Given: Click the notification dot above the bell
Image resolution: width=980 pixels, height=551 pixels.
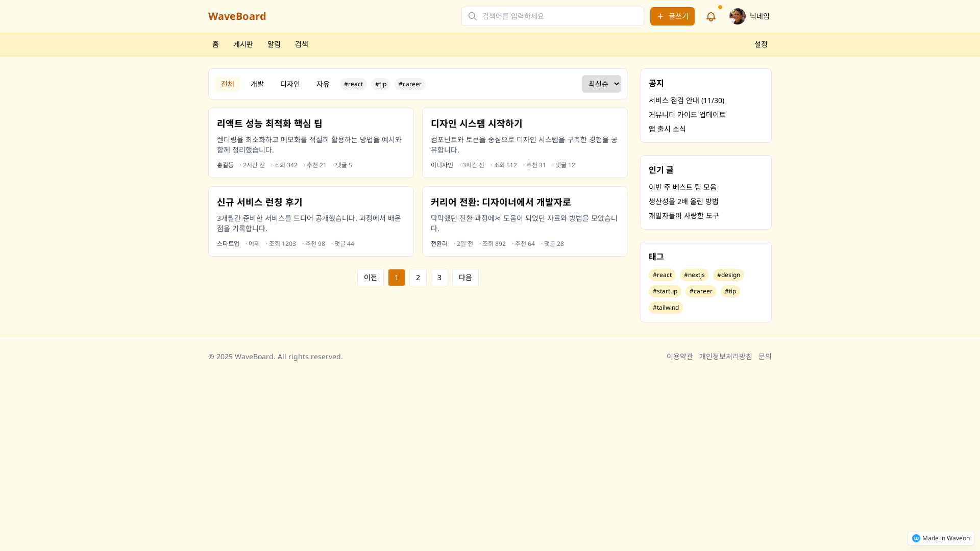Looking at the screenshot, I should pos(720,7).
